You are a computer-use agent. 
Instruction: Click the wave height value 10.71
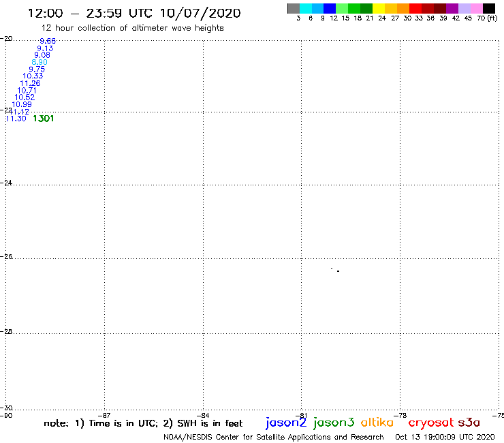(x=27, y=91)
